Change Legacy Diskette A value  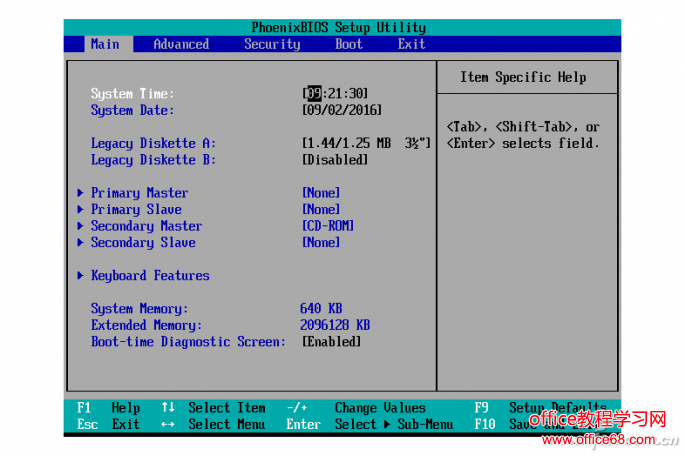tap(366, 143)
